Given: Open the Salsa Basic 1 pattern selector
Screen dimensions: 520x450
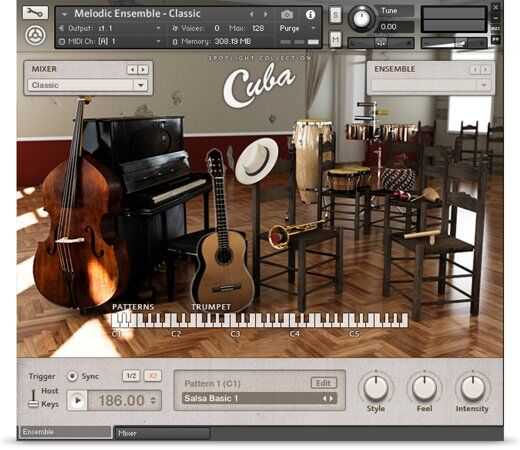Looking at the screenshot, I should [x=259, y=398].
